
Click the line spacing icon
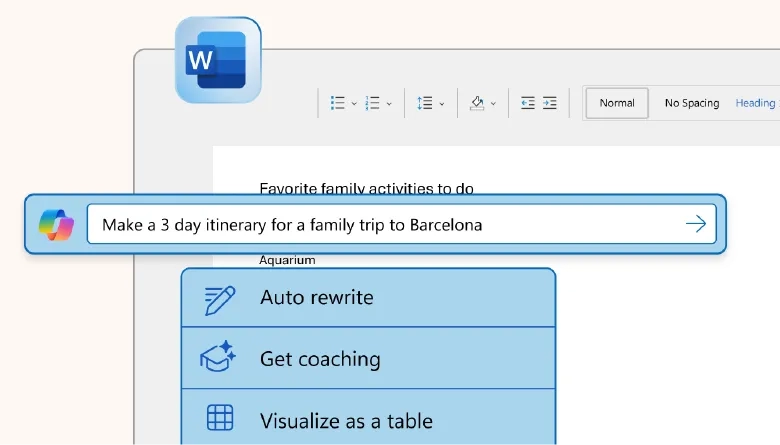point(425,103)
